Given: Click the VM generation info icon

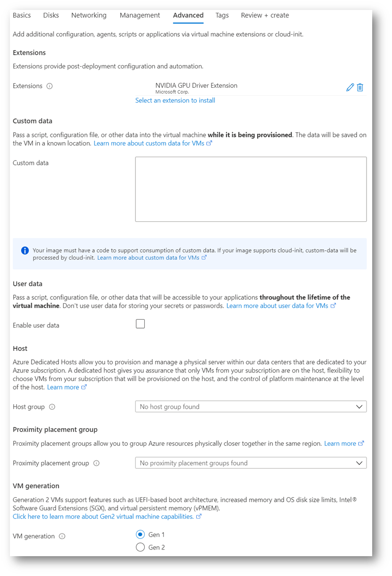Looking at the screenshot, I should pyautogui.click(x=62, y=536).
